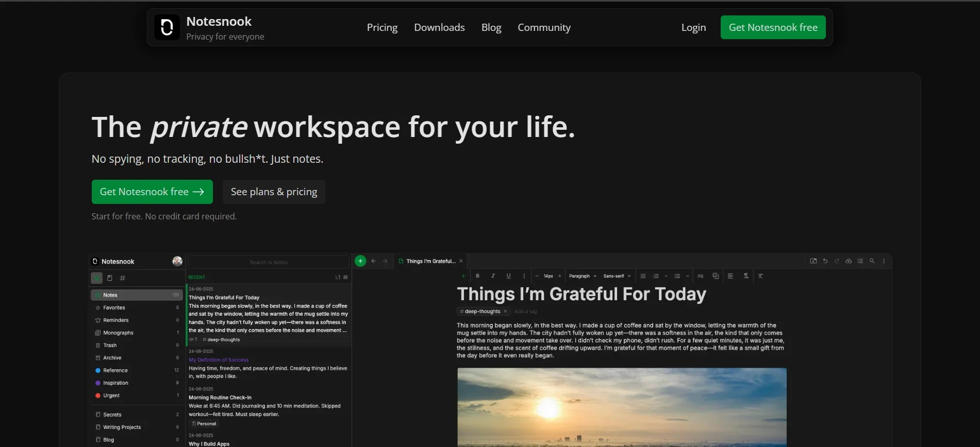The image size is (980, 447).
Task: Open Monographs in the sidebar
Action: tap(137, 333)
